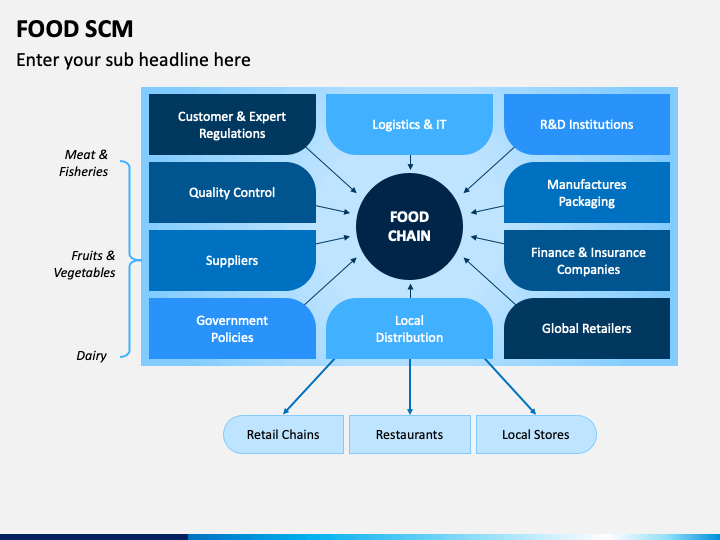This screenshot has width=720, height=540.
Task: Select arrow pointing to Local Stores
Action: [x=510, y=387]
